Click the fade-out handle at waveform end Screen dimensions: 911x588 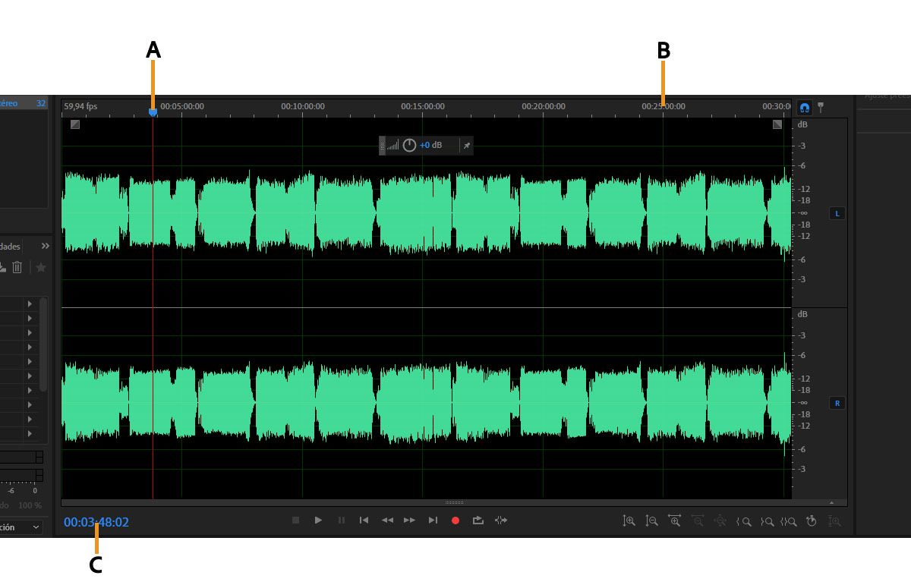[777, 124]
